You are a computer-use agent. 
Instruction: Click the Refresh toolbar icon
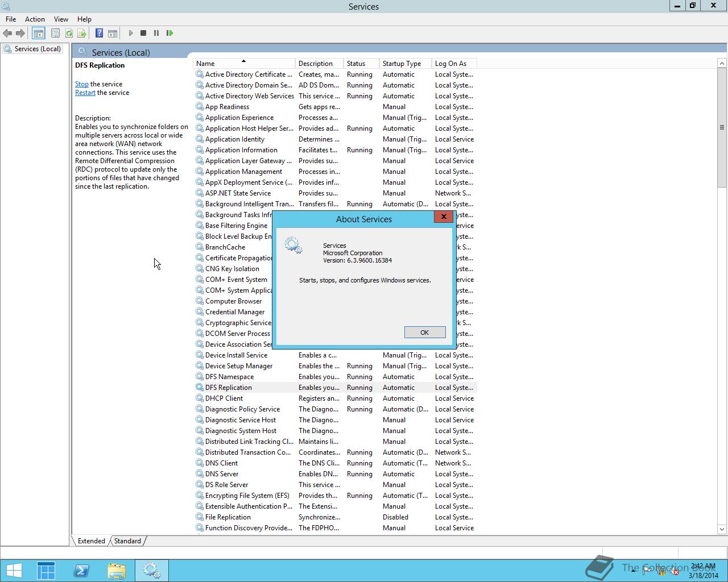pos(69,34)
